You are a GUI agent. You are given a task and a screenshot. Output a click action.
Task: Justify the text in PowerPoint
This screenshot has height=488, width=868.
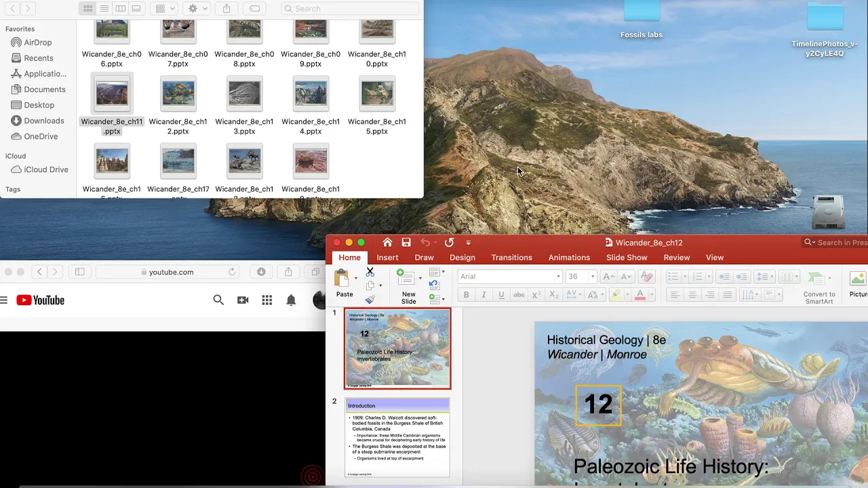[728, 295]
